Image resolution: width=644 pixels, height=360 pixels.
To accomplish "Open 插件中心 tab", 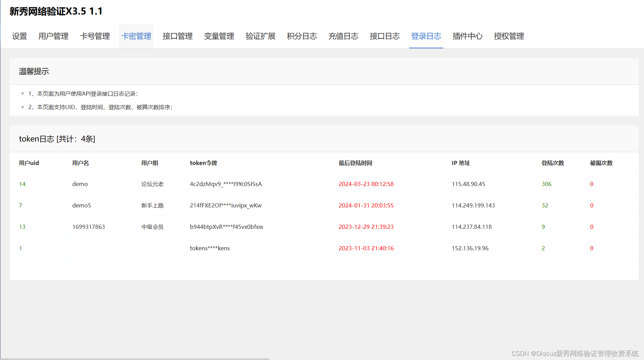I will click(x=467, y=36).
